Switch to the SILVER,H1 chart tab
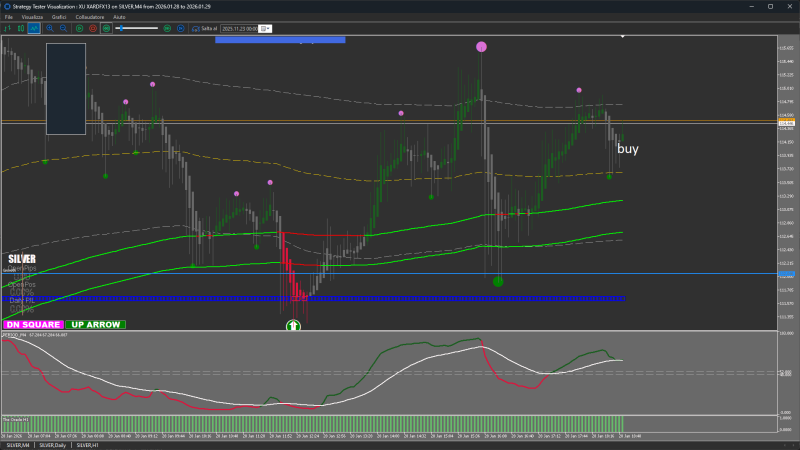The image size is (800, 450). (x=87, y=445)
